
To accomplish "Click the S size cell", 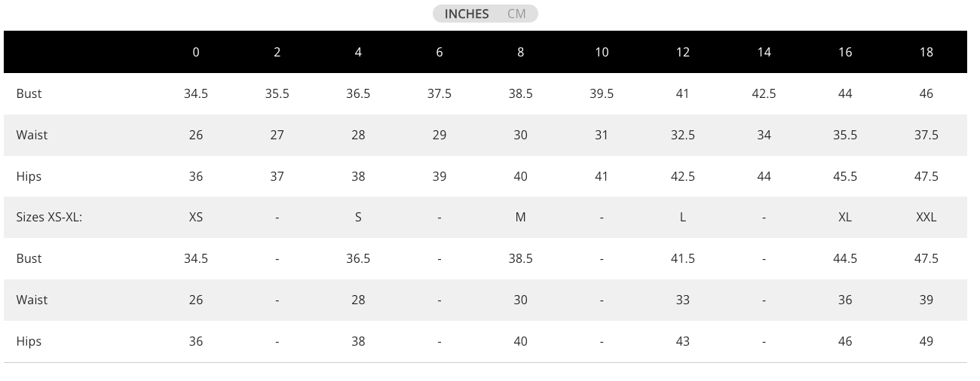I will click(x=358, y=217).
